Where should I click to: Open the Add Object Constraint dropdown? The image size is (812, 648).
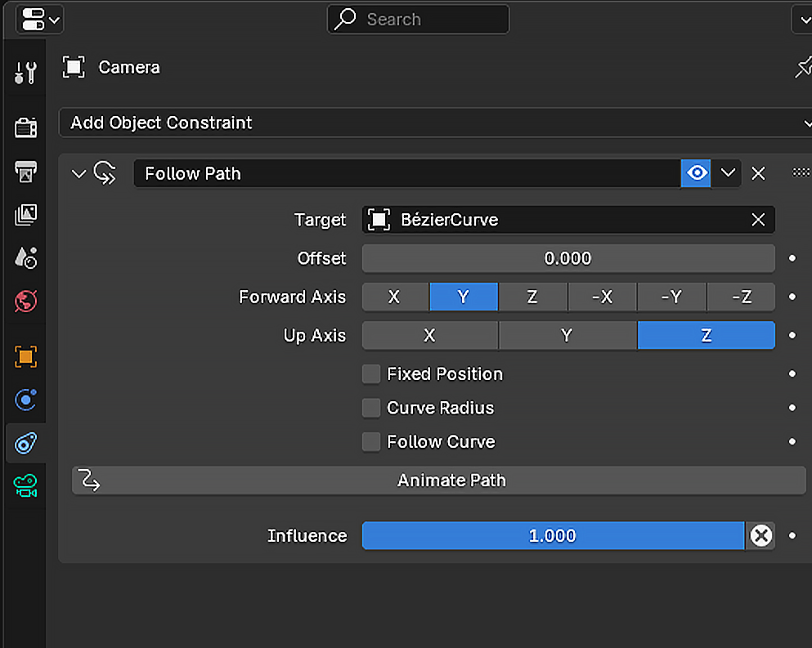pos(435,123)
